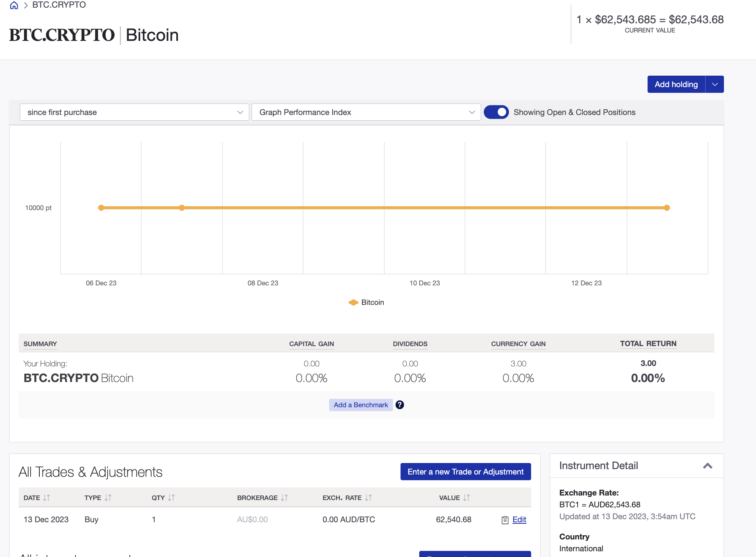Click the home breadcrumb icon
This screenshot has height=557, width=756.
(x=14, y=5)
